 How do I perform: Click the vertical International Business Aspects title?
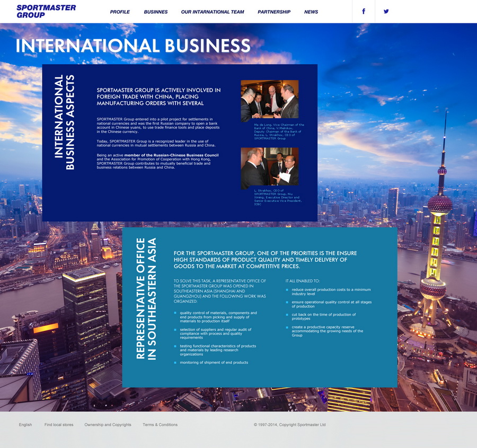[x=64, y=122]
